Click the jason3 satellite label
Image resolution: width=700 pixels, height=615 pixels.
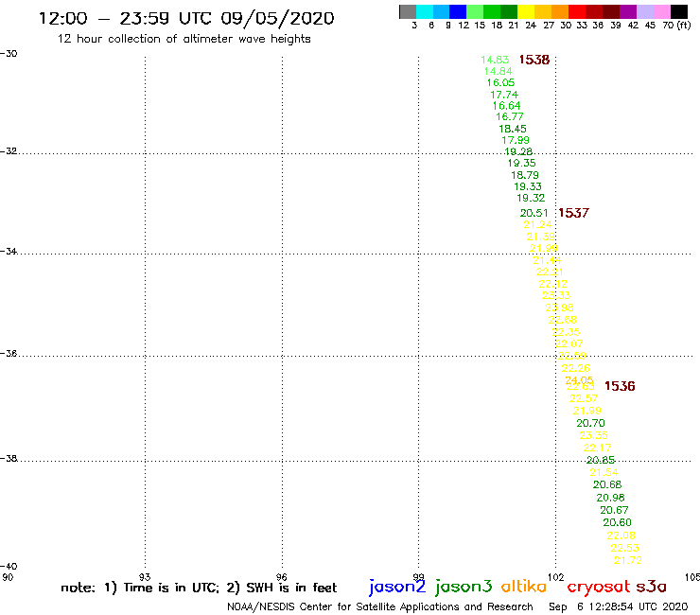(464, 587)
